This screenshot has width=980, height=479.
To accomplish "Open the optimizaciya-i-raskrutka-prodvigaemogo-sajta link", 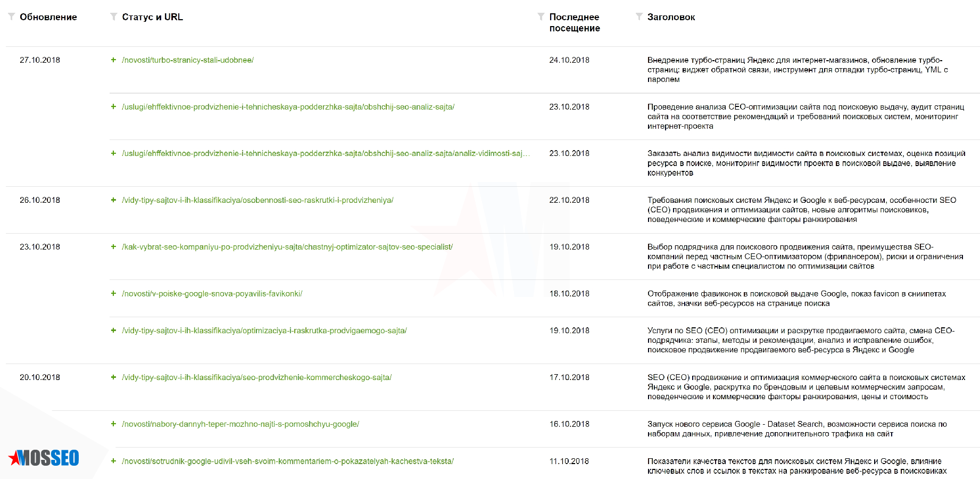I will tap(264, 331).
